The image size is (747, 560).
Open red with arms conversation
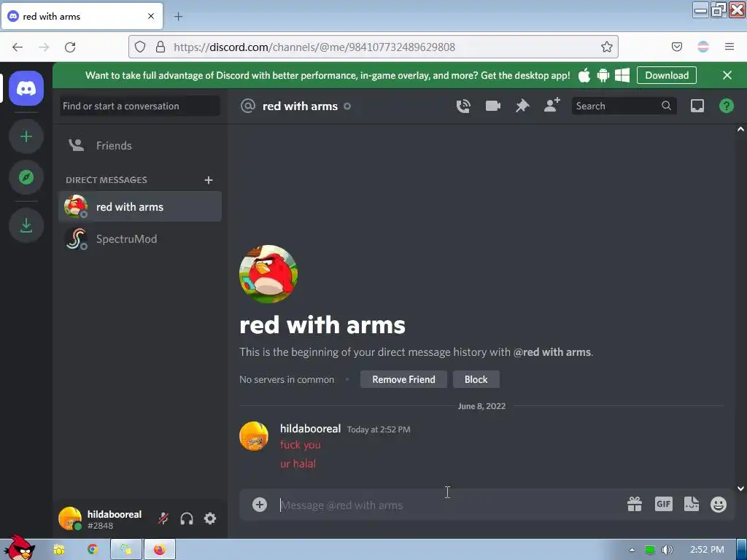(140, 206)
